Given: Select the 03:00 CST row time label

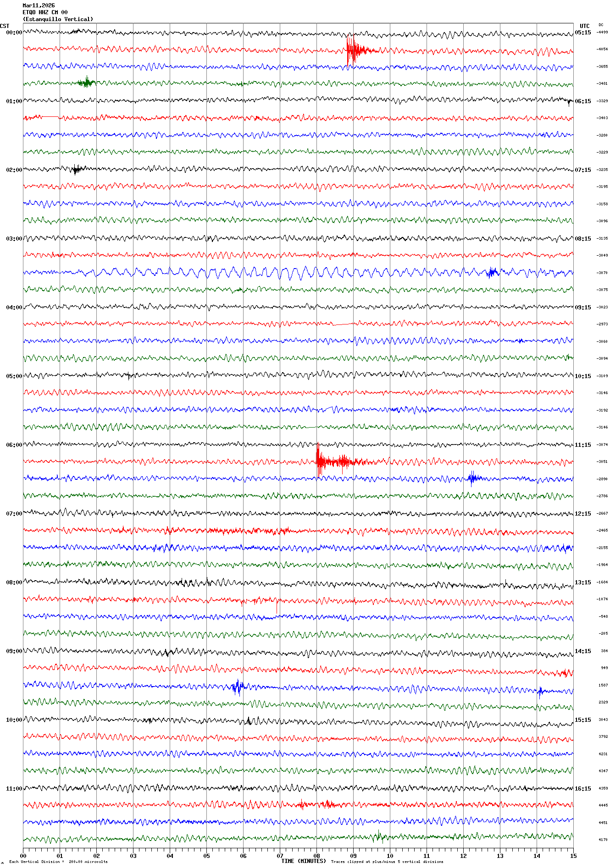Looking at the screenshot, I should point(14,239).
